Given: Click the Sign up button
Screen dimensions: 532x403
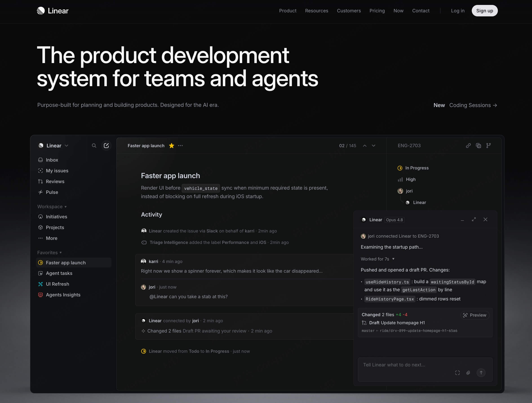Looking at the screenshot, I should (x=485, y=11).
